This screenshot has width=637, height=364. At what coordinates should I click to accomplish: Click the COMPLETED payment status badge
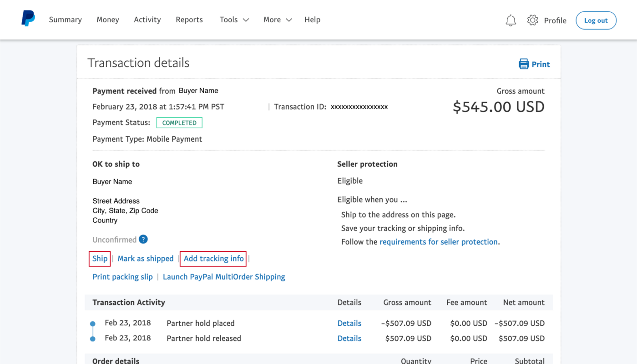179,122
